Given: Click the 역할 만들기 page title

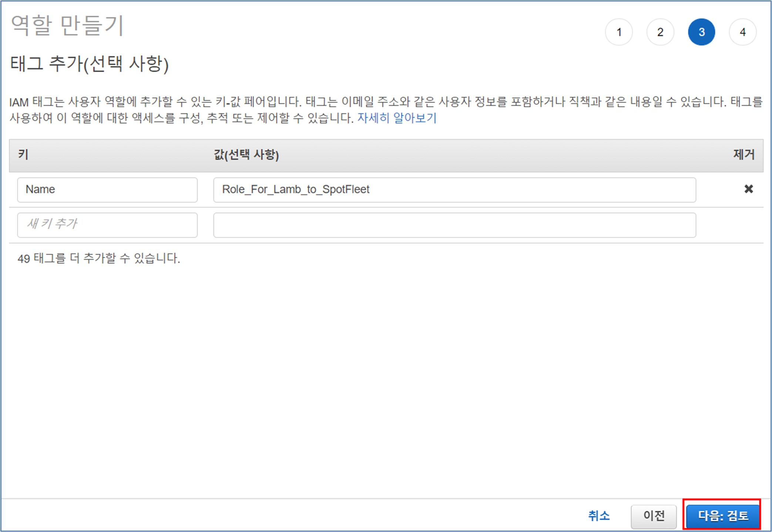Looking at the screenshot, I should coord(67,26).
